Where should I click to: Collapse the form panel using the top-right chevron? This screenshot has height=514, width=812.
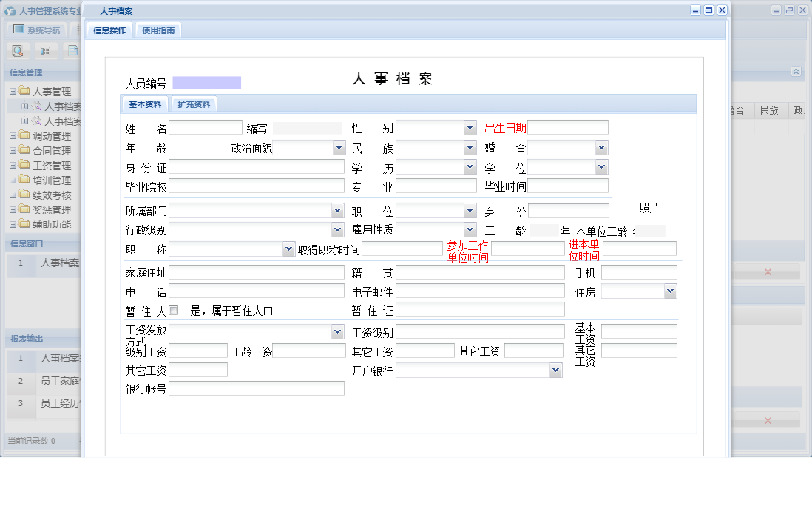tap(796, 72)
